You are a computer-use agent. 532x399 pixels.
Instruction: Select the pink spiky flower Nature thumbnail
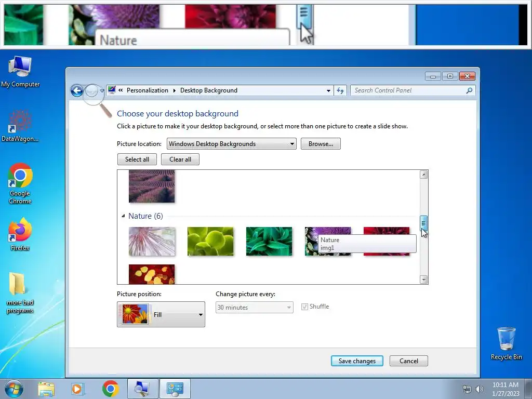click(x=152, y=241)
